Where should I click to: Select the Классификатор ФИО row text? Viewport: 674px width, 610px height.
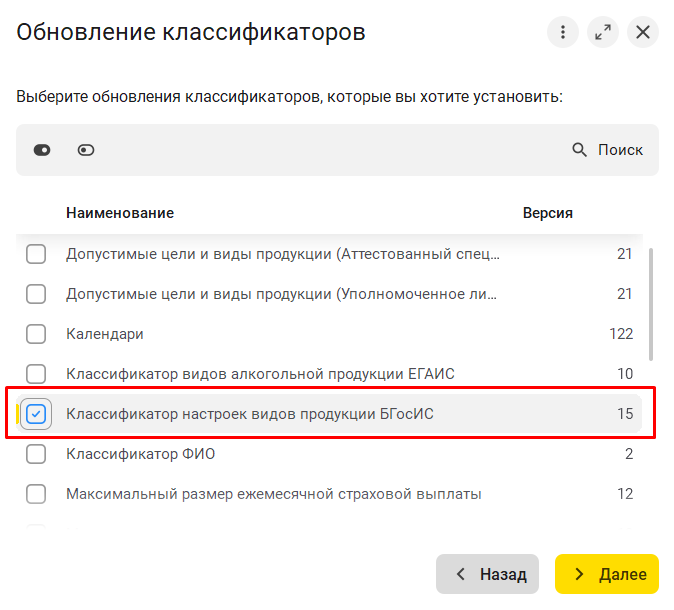(141, 454)
